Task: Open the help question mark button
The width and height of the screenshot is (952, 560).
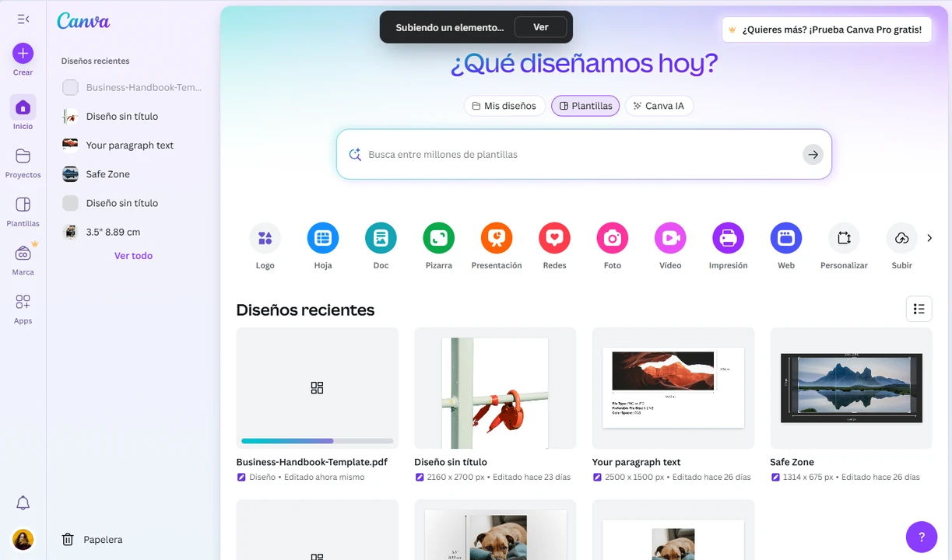Action: (922, 537)
